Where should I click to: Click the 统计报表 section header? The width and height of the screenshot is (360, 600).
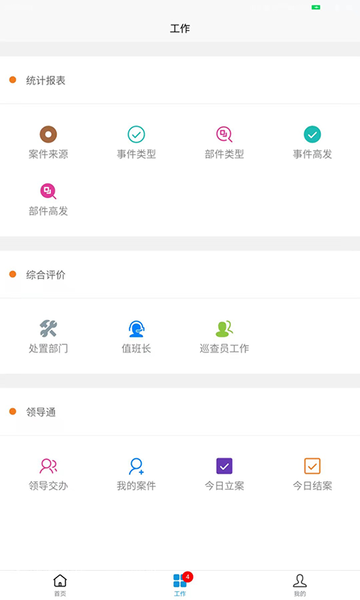(46, 80)
